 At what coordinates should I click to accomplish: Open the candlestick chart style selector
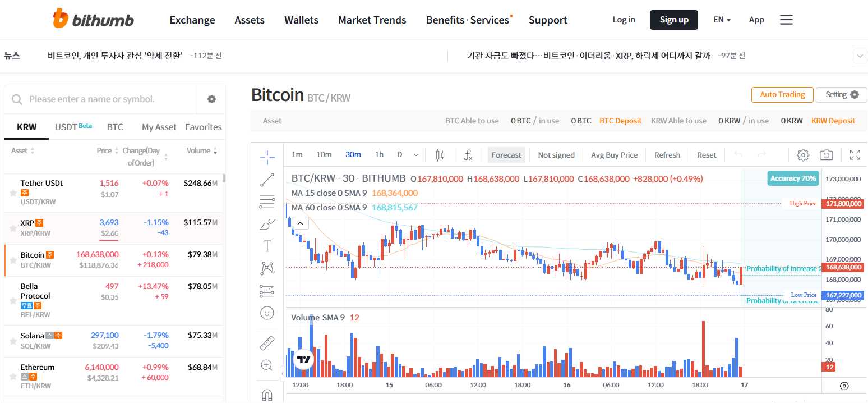click(440, 155)
